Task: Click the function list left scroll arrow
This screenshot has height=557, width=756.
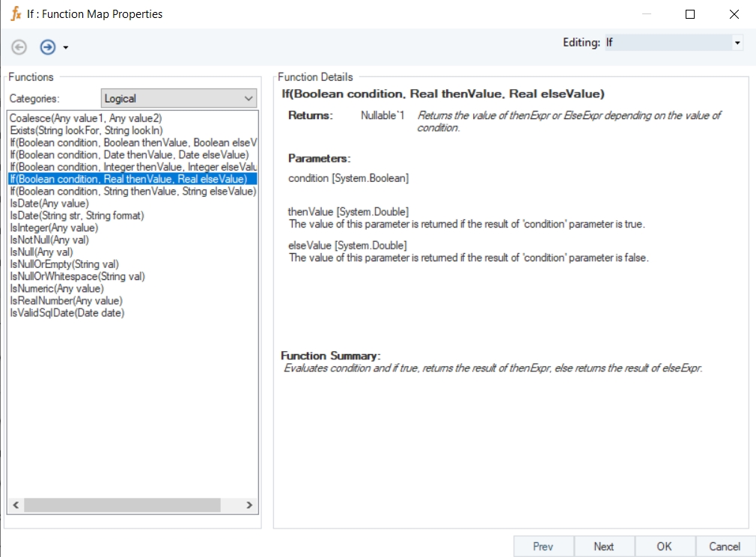Action: (x=15, y=505)
